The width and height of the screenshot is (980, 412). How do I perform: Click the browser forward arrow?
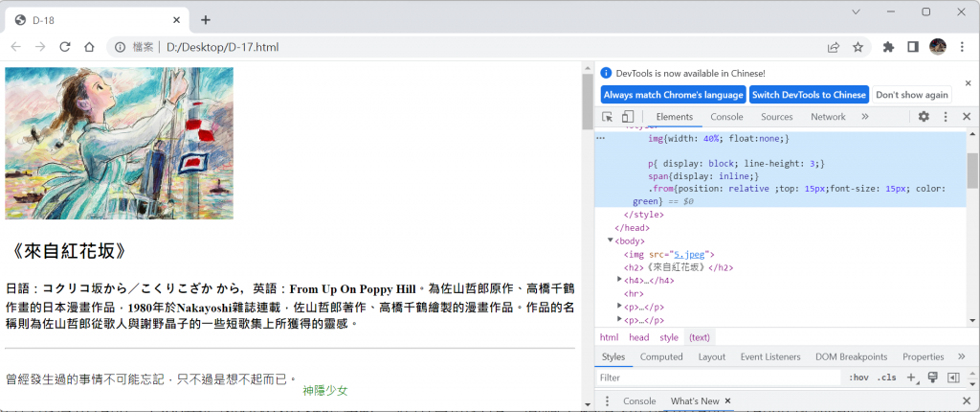coord(40,47)
